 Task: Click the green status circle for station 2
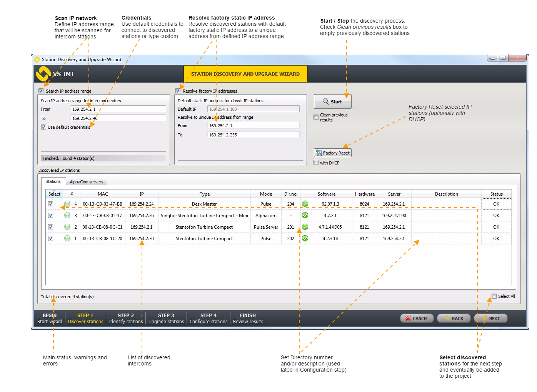pos(67,227)
